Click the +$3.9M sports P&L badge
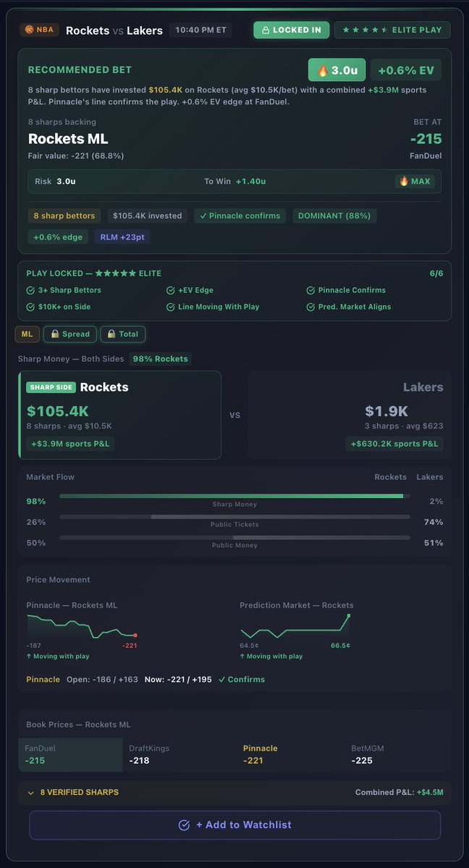Screen dimensions: 469x868 (x=70, y=444)
